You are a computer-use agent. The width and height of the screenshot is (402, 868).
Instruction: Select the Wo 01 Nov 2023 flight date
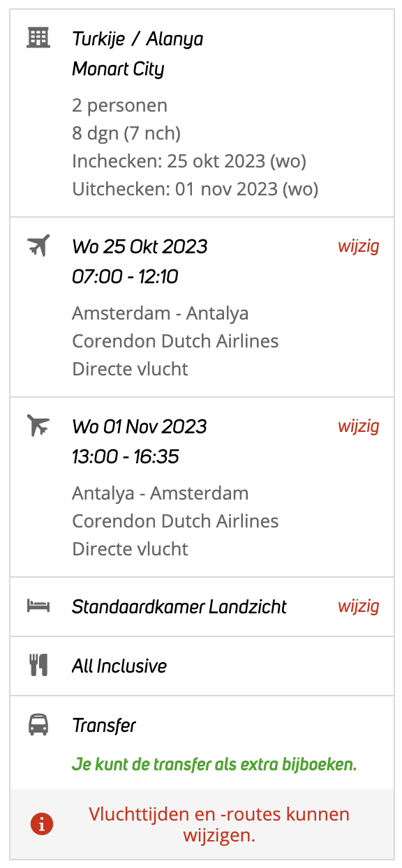[140, 426]
